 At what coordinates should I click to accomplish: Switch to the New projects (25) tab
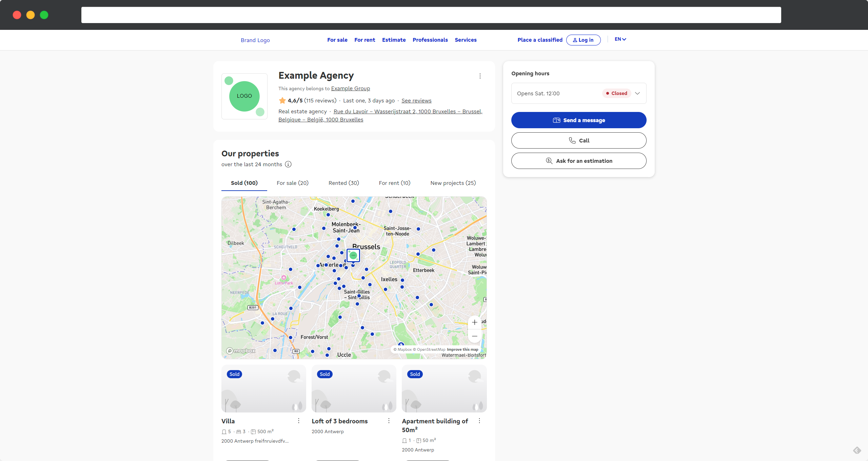pos(453,183)
